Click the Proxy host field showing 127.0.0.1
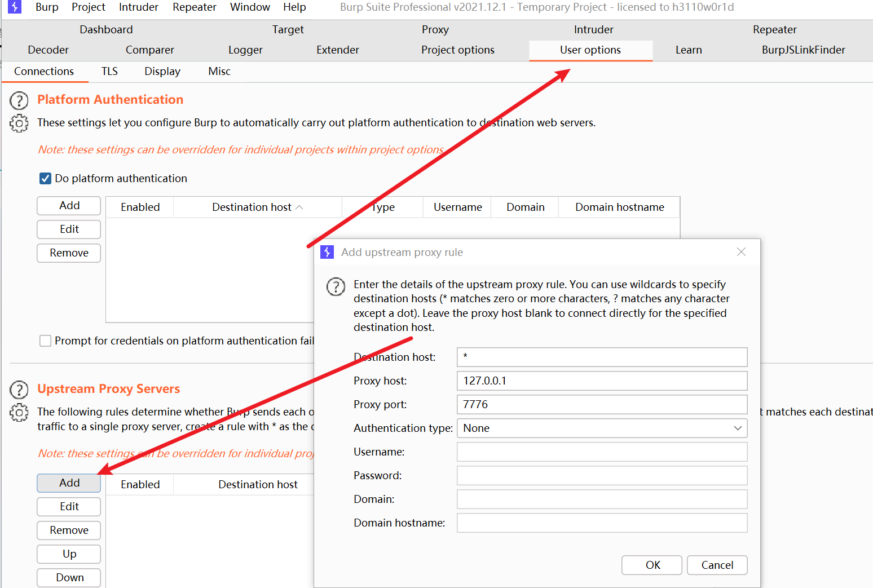The height and width of the screenshot is (588, 873). 602,381
